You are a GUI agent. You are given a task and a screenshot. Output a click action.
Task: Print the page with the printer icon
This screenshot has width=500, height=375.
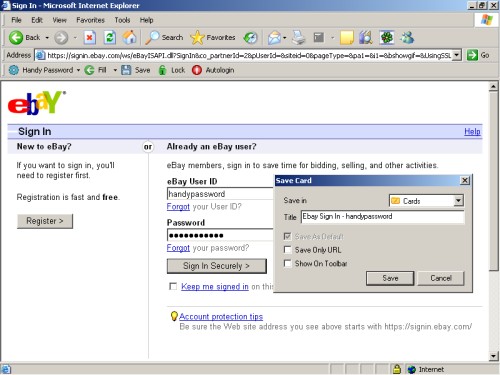point(298,37)
